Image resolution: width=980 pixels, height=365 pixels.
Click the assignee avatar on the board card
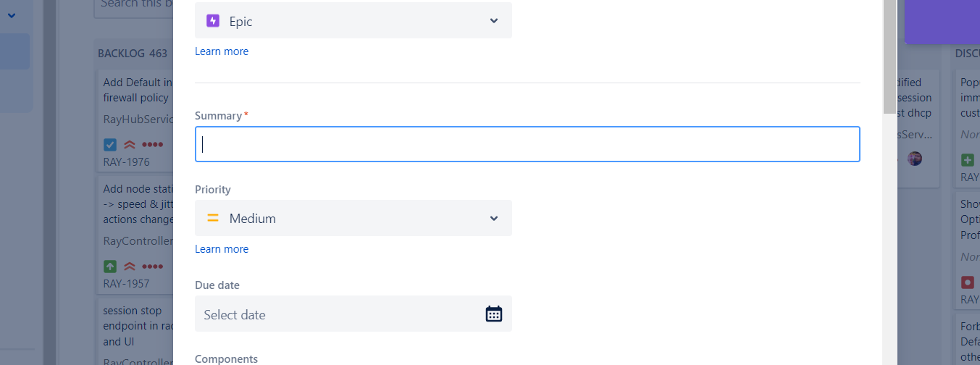click(915, 159)
